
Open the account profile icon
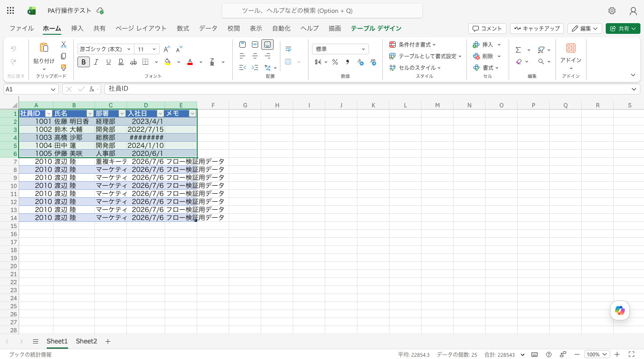pos(633,11)
